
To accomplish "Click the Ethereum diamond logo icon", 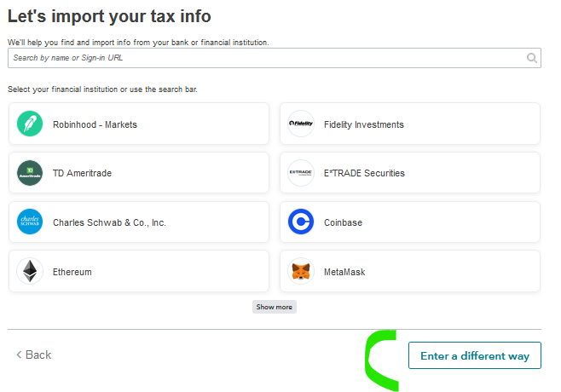I will click(x=30, y=271).
